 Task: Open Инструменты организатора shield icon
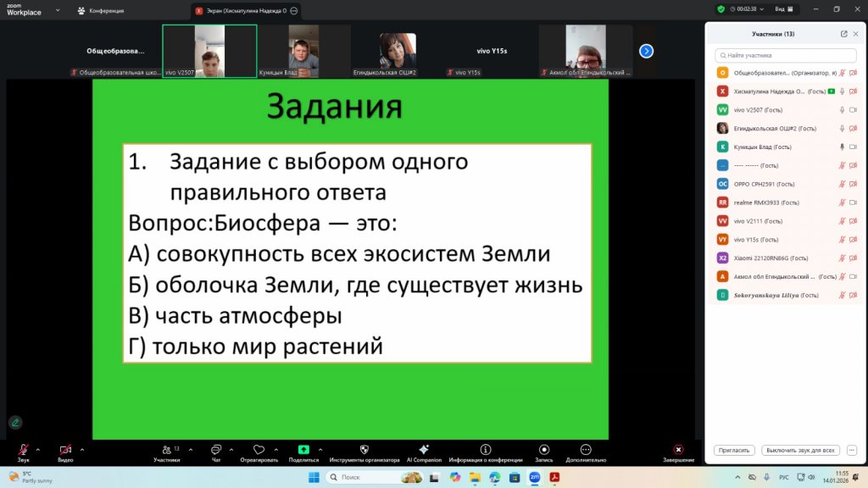pos(364,450)
